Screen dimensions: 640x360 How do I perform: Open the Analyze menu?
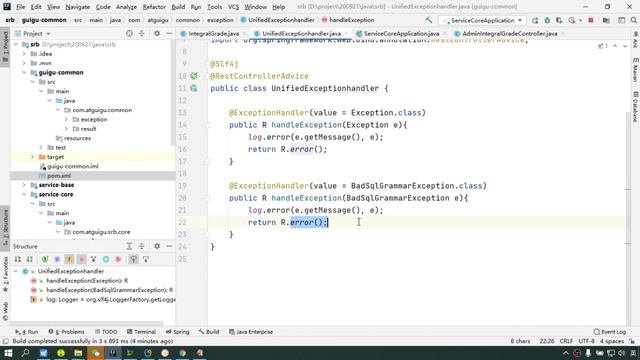(x=126, y=7)
